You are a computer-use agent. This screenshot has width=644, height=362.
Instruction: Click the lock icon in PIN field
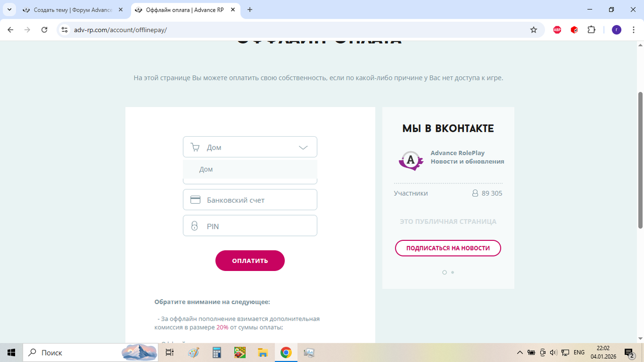click(x=195, y=226)
